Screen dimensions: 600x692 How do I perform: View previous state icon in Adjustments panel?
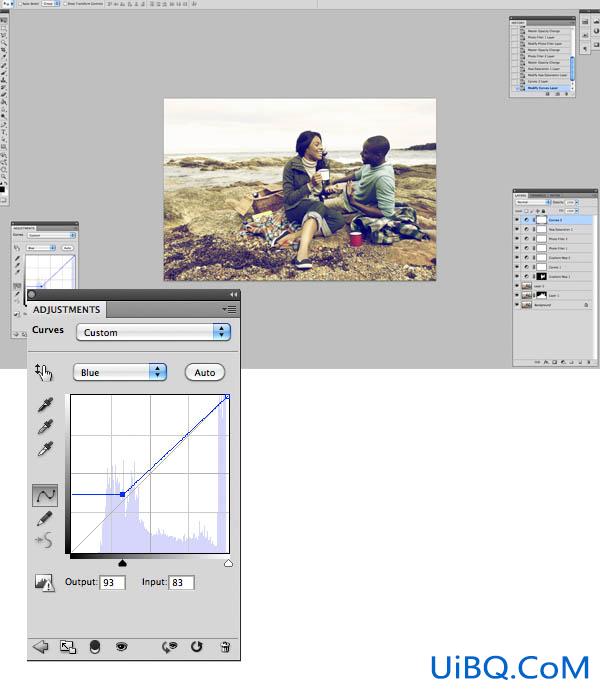[x=169, y=647]
